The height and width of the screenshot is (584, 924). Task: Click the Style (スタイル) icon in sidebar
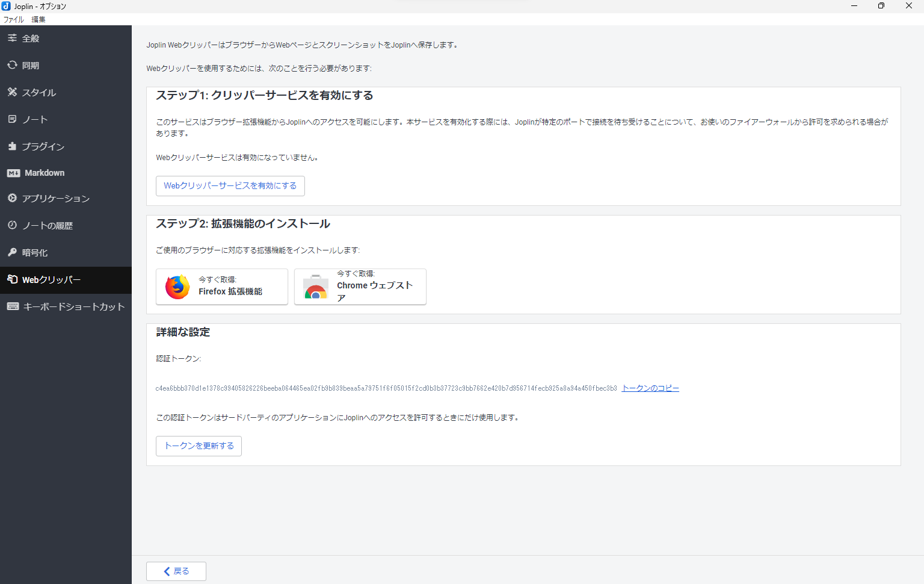coord(12,92)
